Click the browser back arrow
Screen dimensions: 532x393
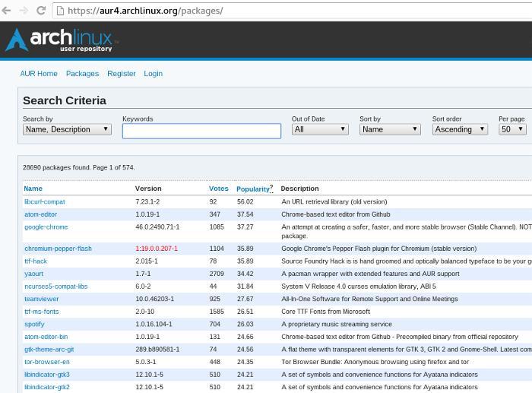(x=6, y=11)
